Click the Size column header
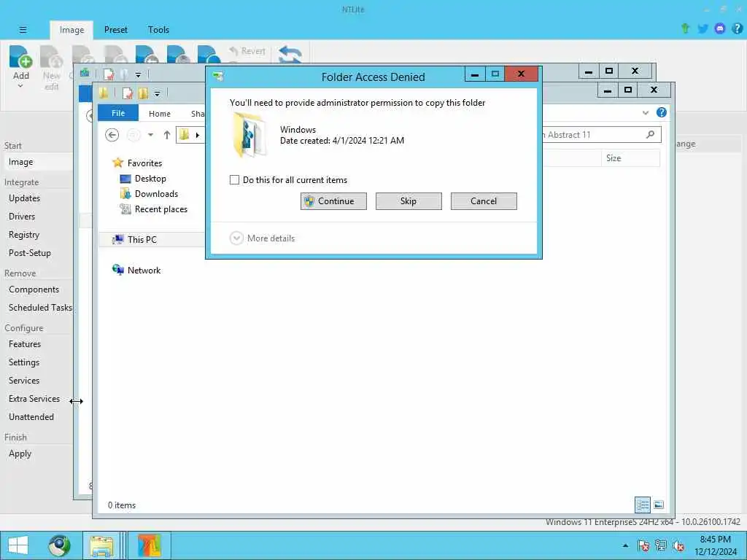The height and width of the screenshot is (560, 747). coord(631,158)
